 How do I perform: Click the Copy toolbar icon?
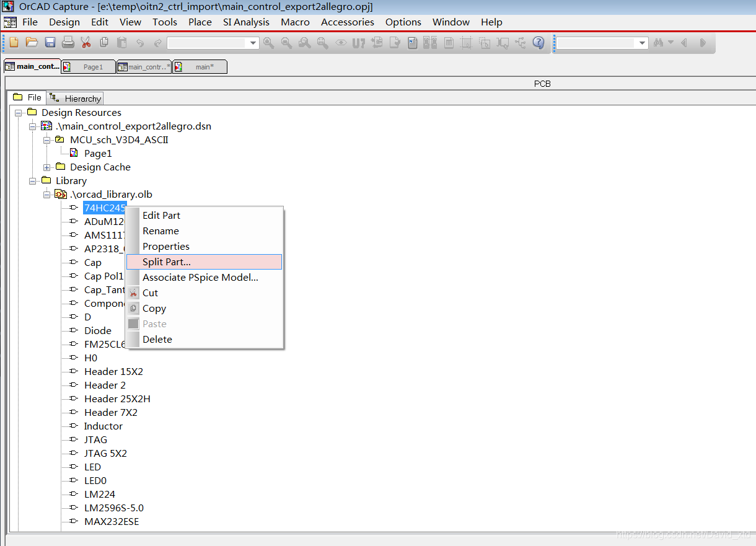pyautogui.click(x=104, y=43)
